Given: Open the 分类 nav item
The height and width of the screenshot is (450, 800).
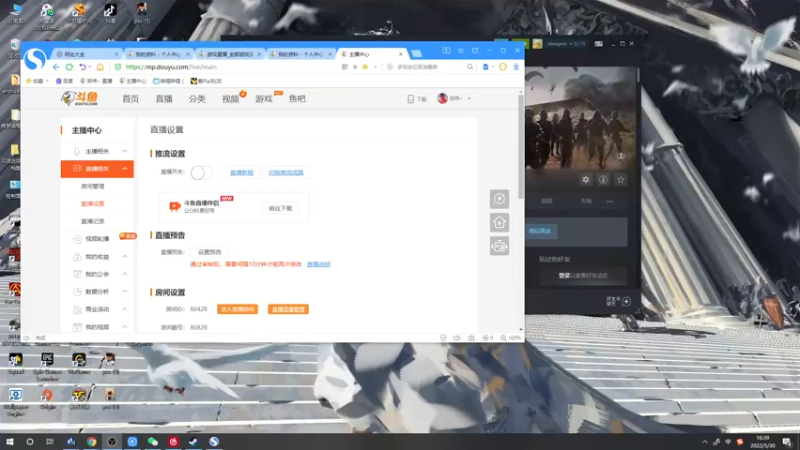Looking at the screenshot, I should (x=197, y=98).
